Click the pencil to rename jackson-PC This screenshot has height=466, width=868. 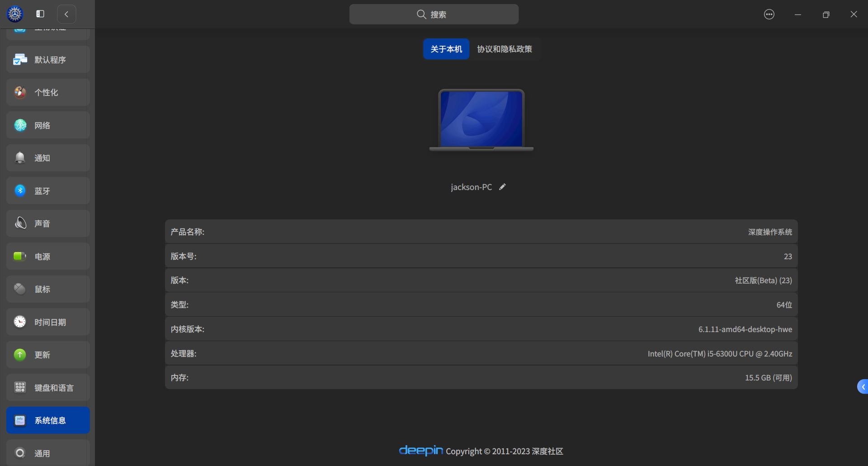502,186
